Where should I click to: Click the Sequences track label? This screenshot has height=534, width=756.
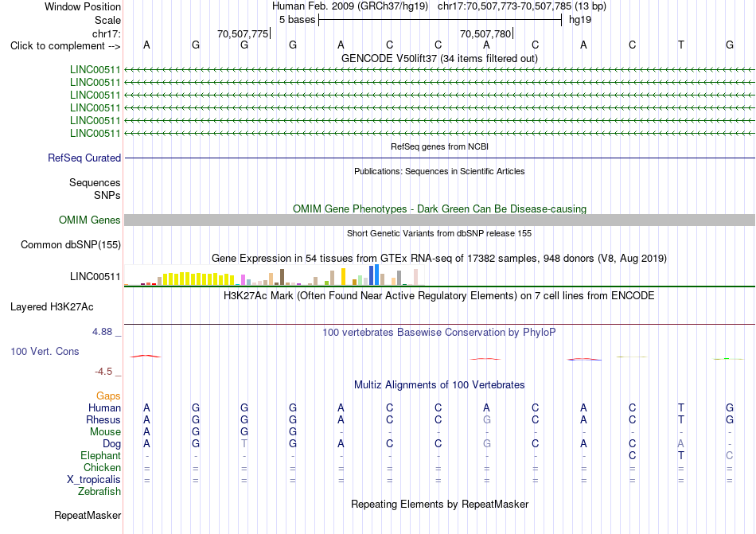coord(95,183)
